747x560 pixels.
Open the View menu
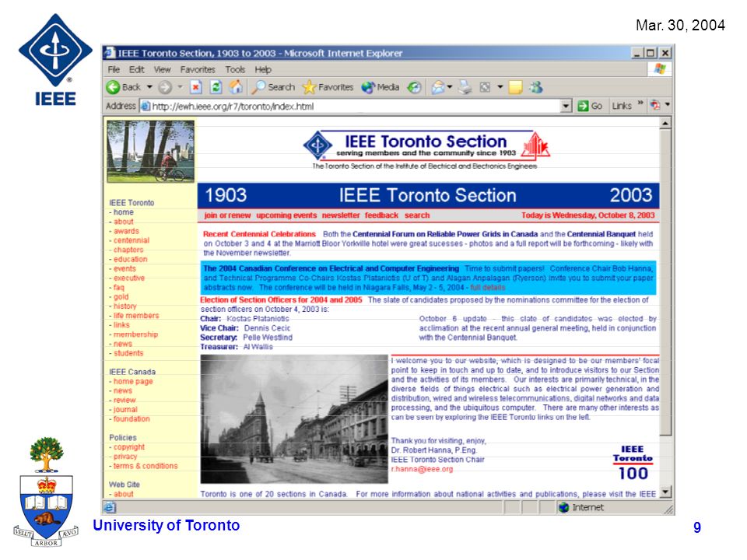pyautogui.click(x=162, y=69)
